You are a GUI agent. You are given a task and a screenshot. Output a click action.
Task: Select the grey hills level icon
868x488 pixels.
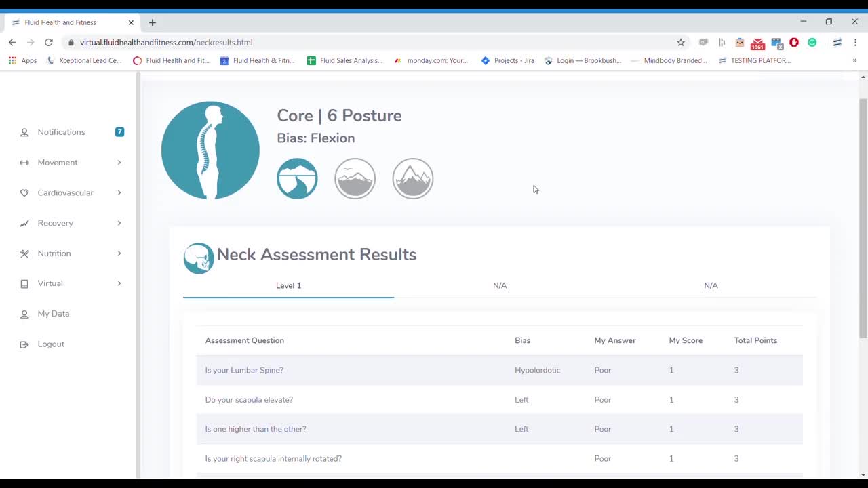tap(355, 178)
